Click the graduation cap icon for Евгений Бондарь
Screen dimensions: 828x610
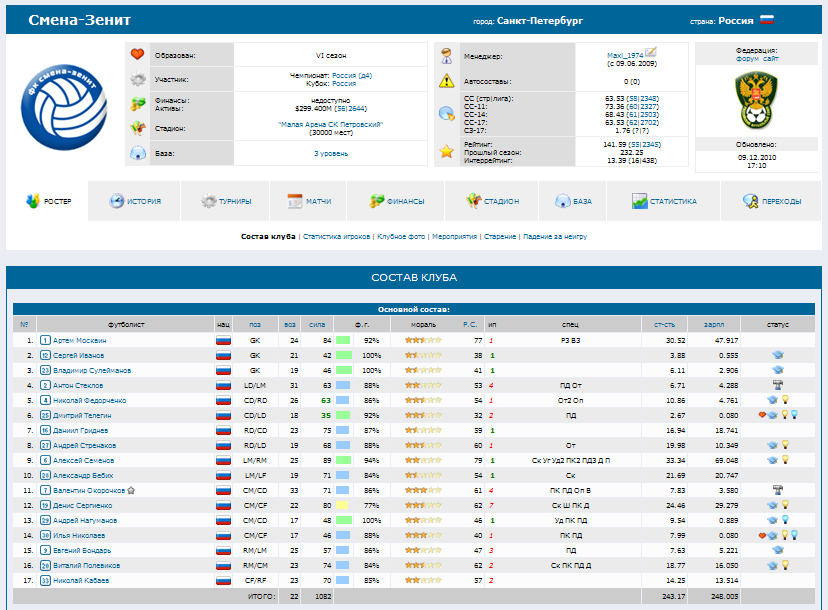[x=777, y=550]
